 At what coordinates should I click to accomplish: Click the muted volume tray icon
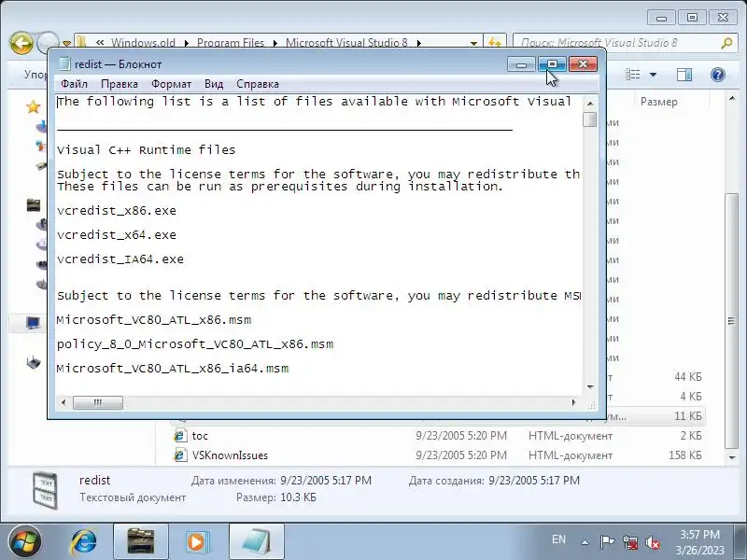[x=652, y=542]
